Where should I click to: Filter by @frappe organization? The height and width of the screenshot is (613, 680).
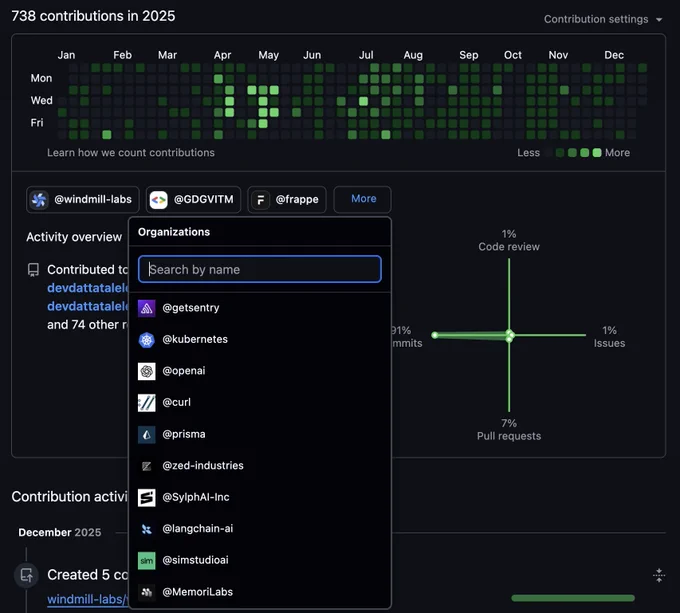pos(287,199)
